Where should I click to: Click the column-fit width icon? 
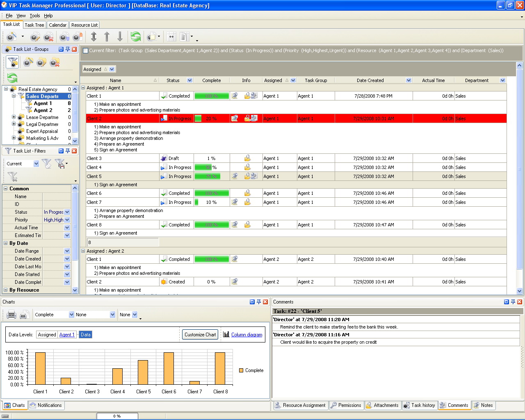click(x=171, y=37)
